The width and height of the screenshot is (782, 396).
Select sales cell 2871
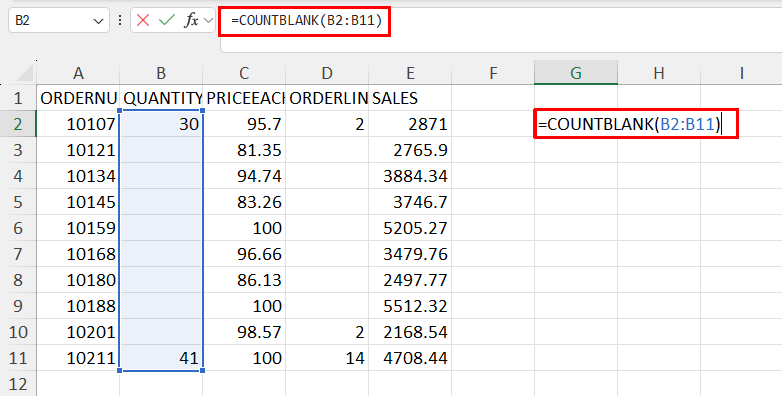(410, 124)
